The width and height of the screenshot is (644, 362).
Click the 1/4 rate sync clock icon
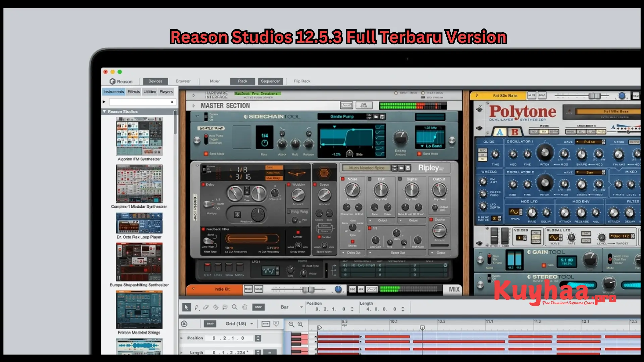click(x=265, y=143)
